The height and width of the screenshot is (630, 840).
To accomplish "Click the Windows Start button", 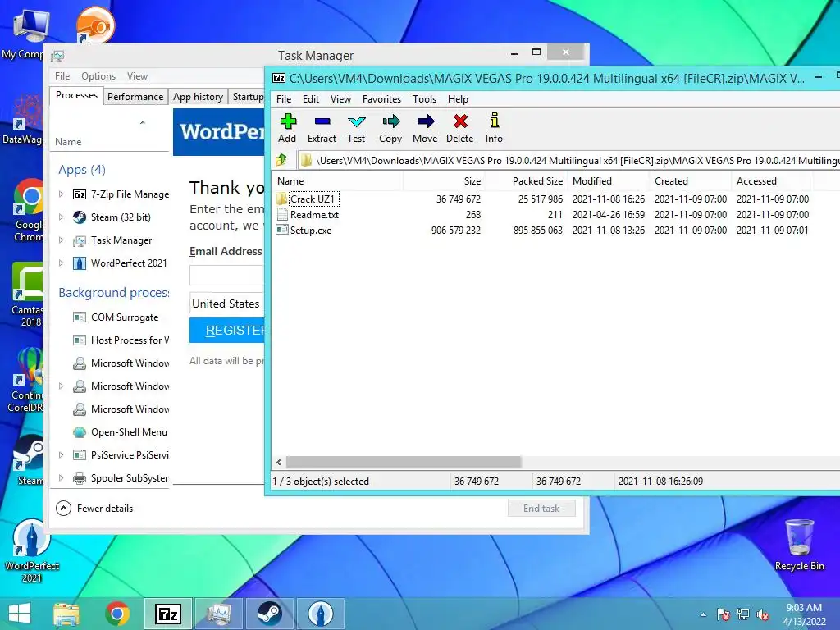I will click(x=20, y=614).
